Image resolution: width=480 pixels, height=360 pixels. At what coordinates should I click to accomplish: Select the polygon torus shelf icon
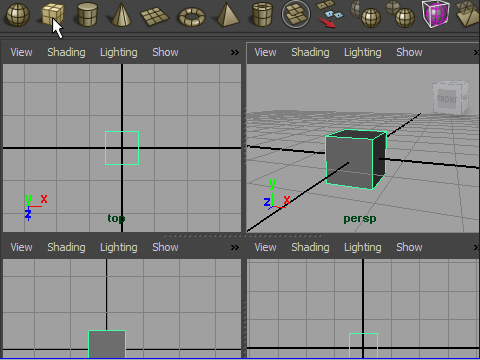pyautogui.click(x=192, y=17)
